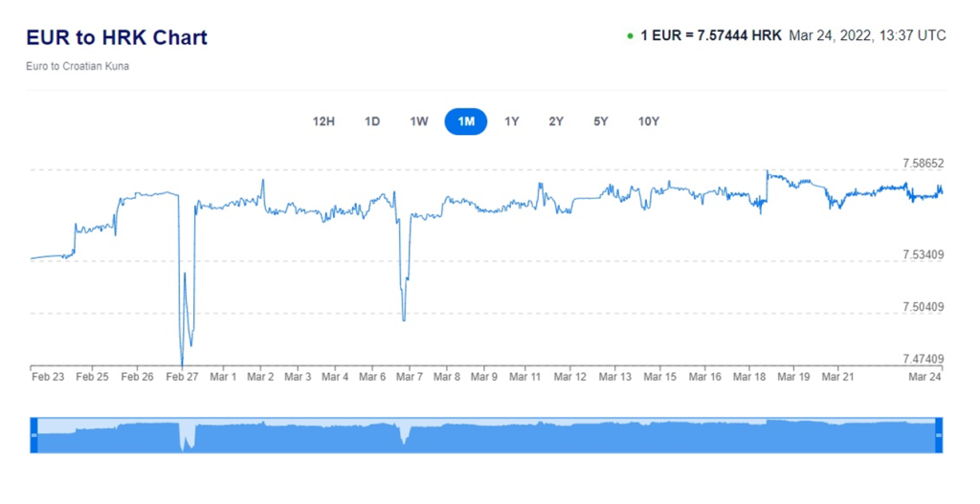Viewport: 980px width, 504px height.
Task: Click the green live rate indicator dot
Action: pyautogui.click(x=630, y=36)
